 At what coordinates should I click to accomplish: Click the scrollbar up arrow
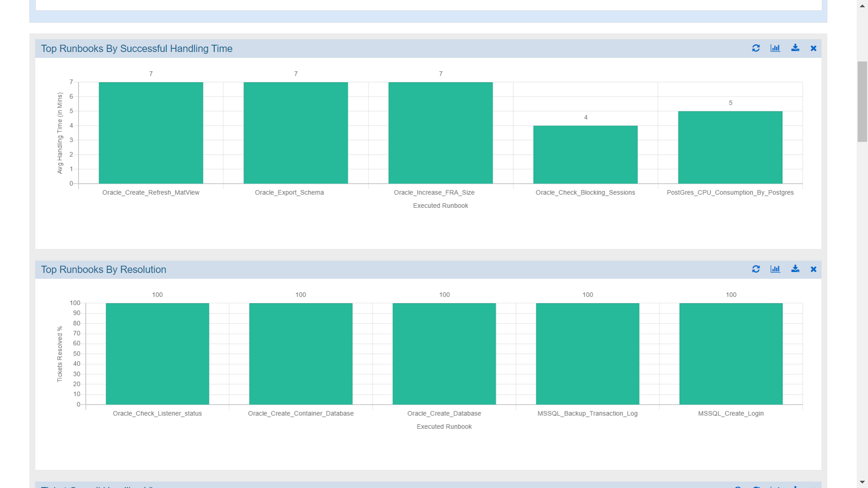[862, 5]
